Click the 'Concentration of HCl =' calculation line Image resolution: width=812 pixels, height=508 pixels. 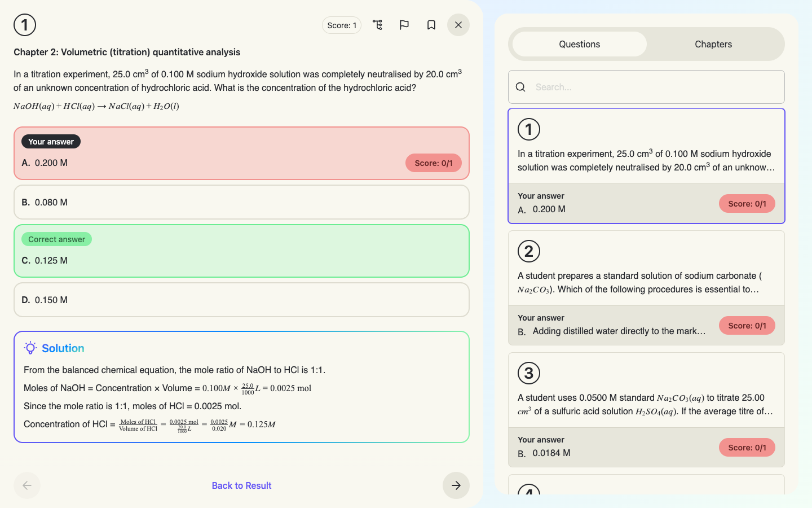coord(149,424)
